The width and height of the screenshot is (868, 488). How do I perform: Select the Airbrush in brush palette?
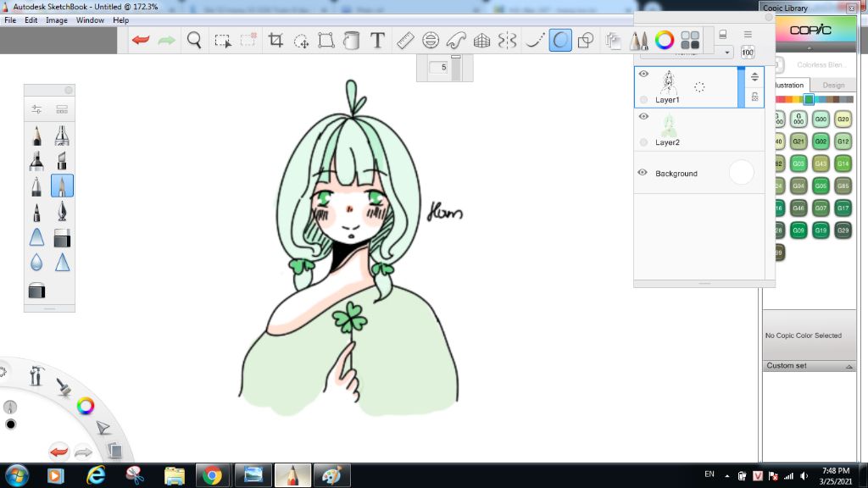pos(62,136)
